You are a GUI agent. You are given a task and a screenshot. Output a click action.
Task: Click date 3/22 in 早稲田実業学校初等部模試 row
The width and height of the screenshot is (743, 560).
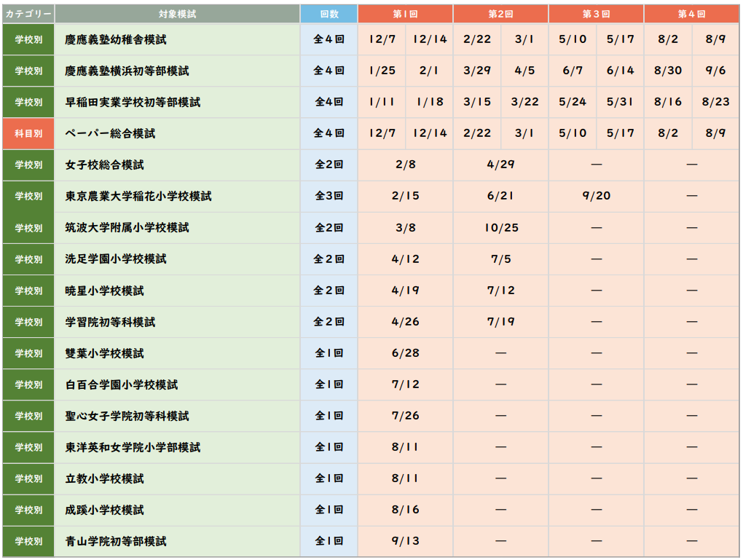[x=525, y=102]
